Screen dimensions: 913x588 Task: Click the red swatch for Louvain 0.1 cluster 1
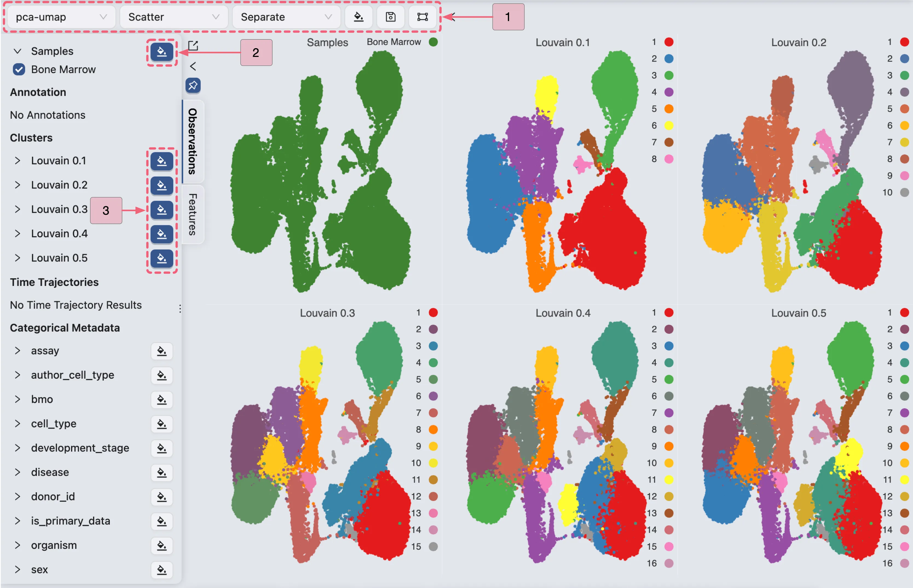pyautogui.click(x=668, y=42)
